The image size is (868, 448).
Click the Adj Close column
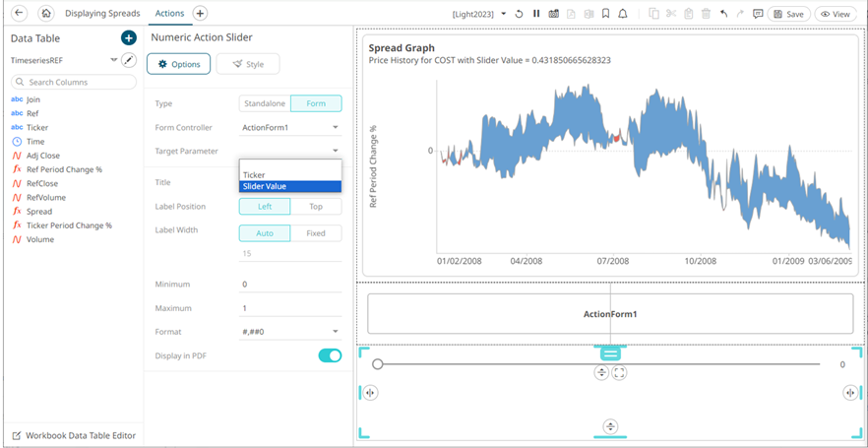(43, 156)
